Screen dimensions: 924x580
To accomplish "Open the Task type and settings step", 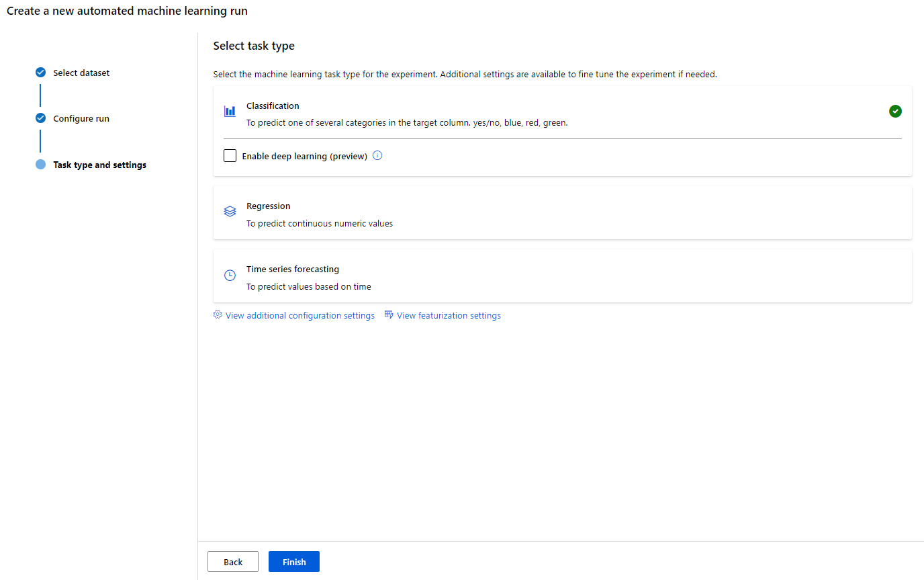I will click(x=99, y=165).
